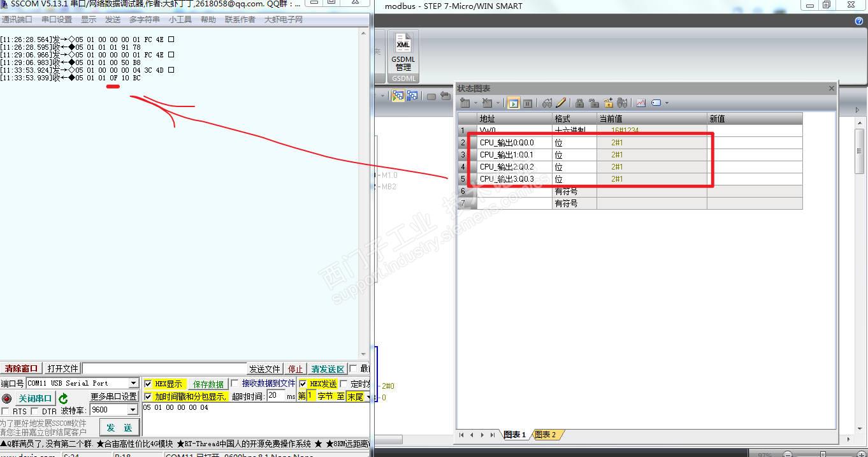868x457 pixels.
Task: Click the 关闭串口 button
Action: click(35, 399)
